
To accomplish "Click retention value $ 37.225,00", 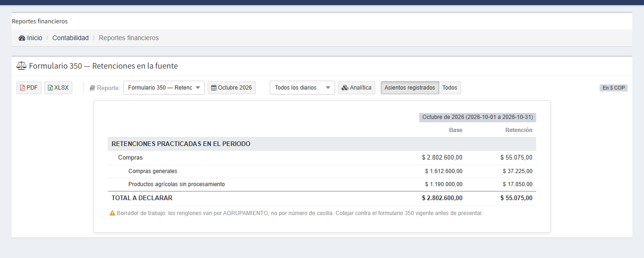I will [518, 171].
